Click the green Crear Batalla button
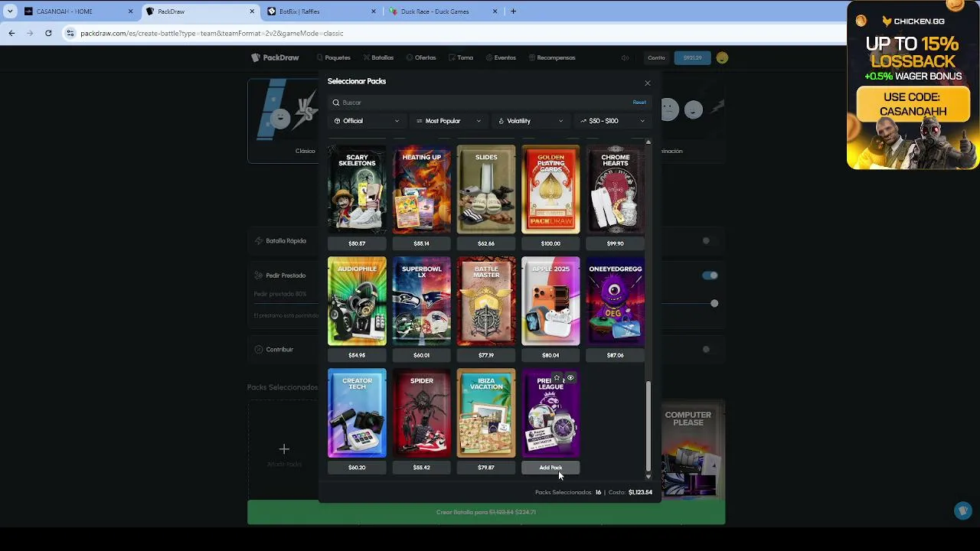980x551 pixels. 486,512
